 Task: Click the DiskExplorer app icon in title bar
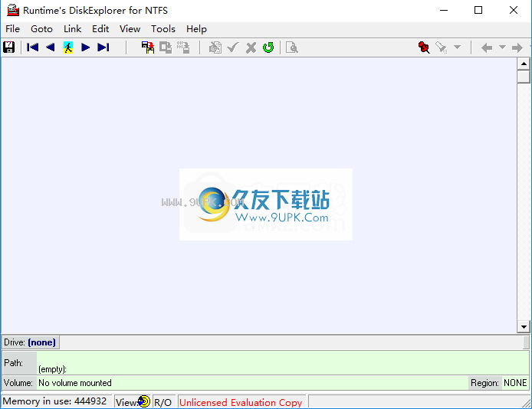[x=13, y=10]
